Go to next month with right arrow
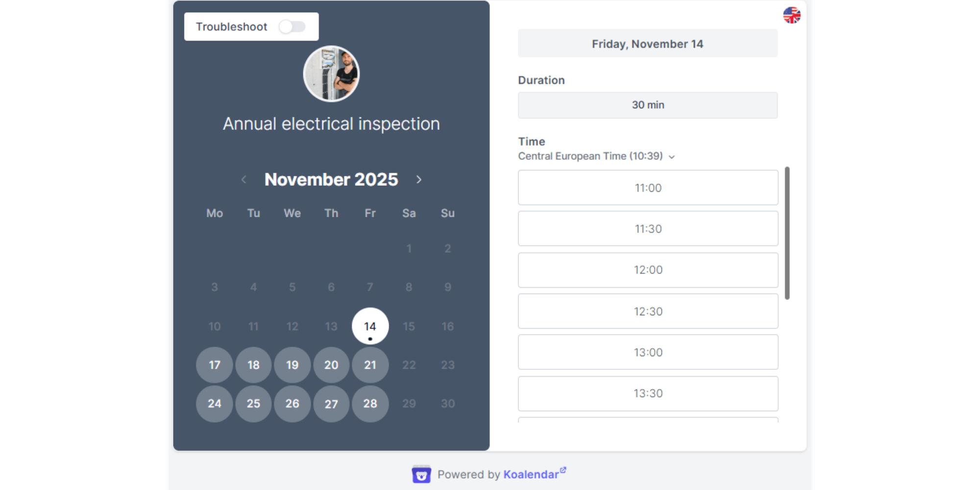This screenshot has height=490, width=980. 419,180
